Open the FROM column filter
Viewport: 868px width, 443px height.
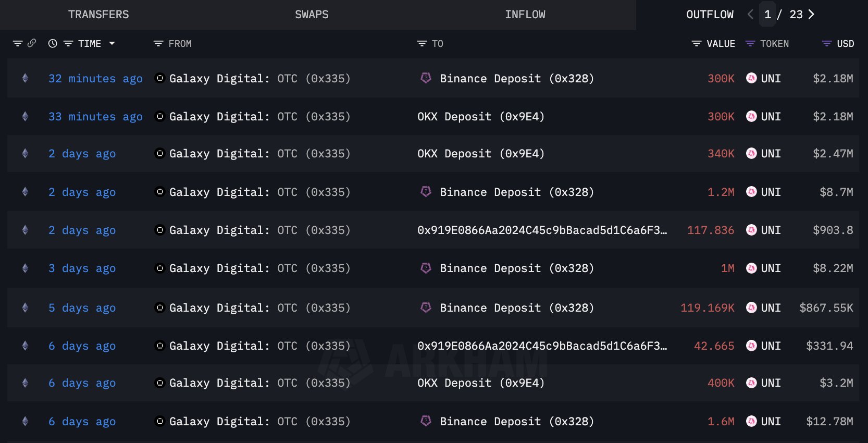pyautogui.click(x=158, y=44)
